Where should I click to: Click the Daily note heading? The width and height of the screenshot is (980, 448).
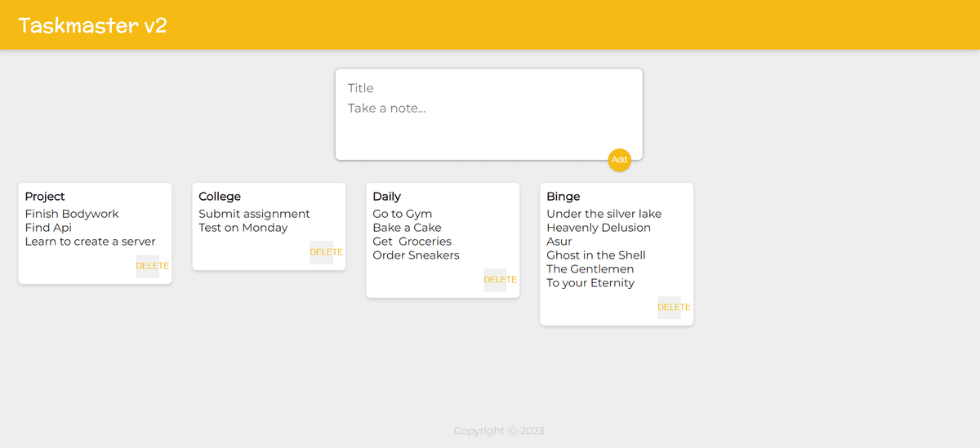point(386,197)
